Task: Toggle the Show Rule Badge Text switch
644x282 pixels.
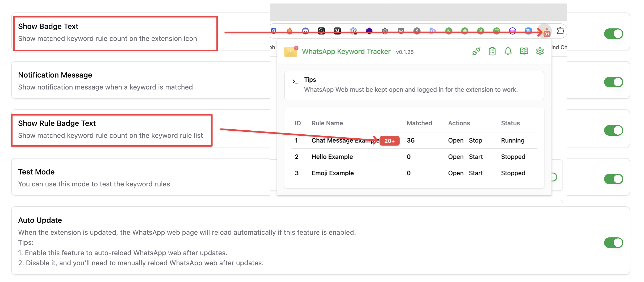Action: [x=613, y=130]
